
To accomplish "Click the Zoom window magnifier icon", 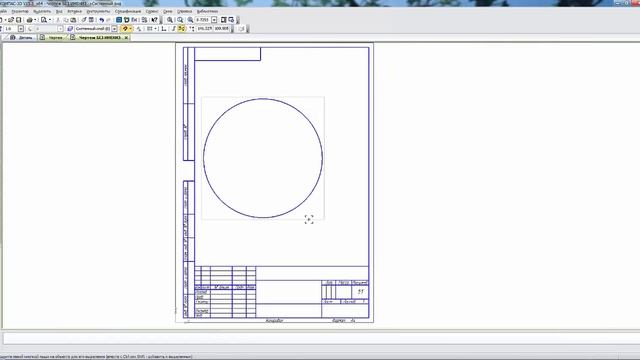I will 170,20.
